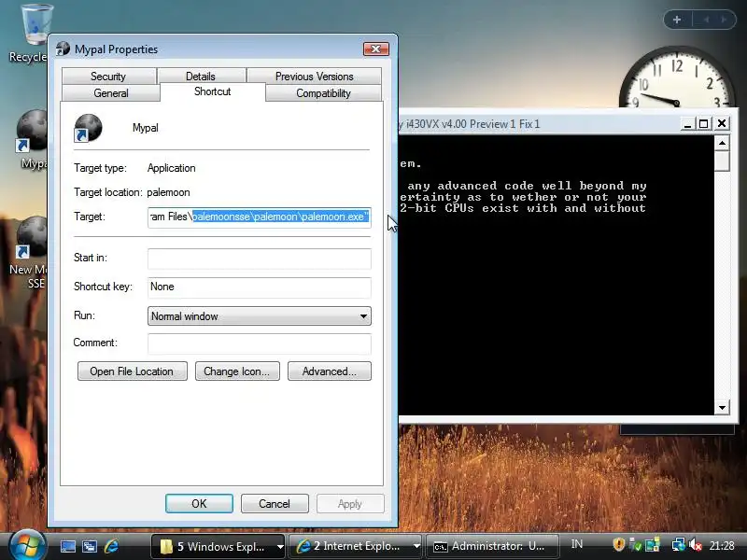Image resolution: width=747 pixels, height=560 pixels.
Task: Click the security shield tray icon
Action: [x=618, y=544]
